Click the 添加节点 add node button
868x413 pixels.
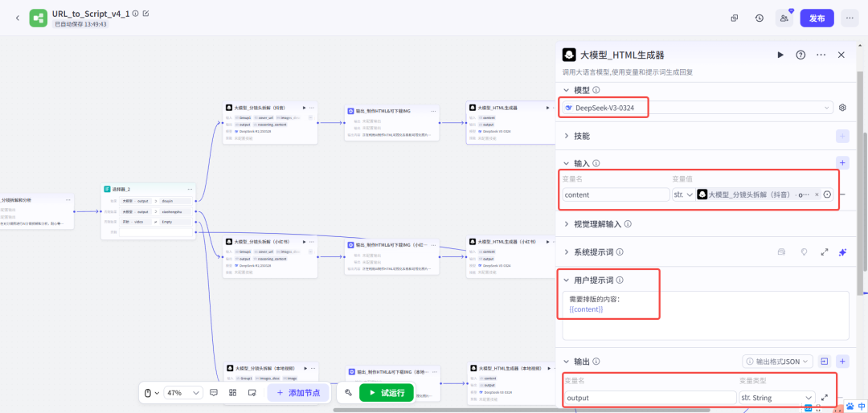point(298,393)
